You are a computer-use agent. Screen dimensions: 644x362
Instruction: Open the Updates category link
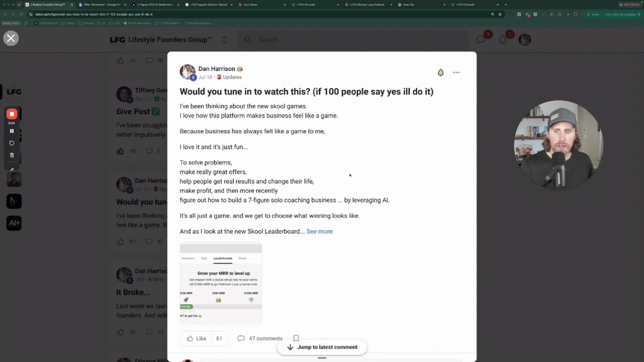click(x=232, y=77)
